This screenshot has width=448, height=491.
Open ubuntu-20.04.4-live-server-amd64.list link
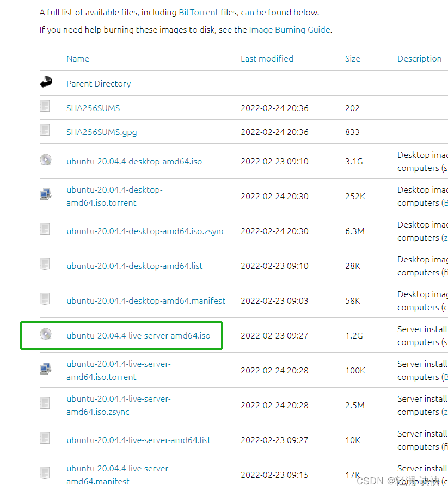[x=139, y=440]
